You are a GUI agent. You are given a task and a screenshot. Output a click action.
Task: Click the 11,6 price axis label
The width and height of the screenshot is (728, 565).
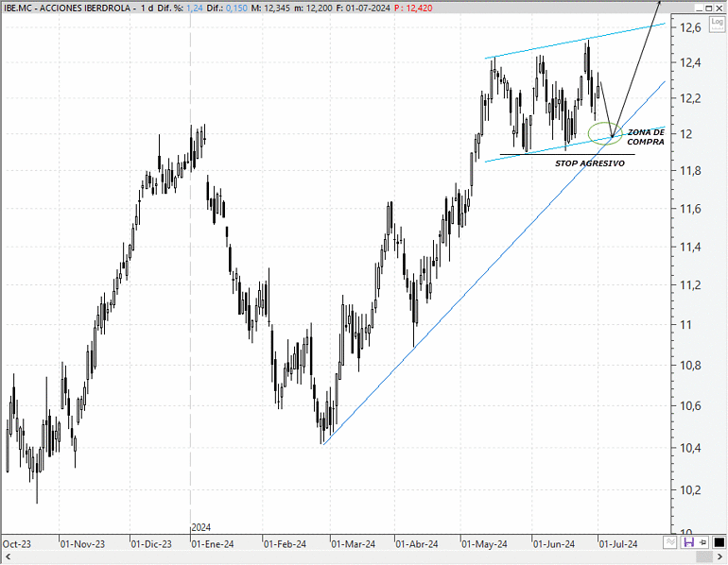691,209
